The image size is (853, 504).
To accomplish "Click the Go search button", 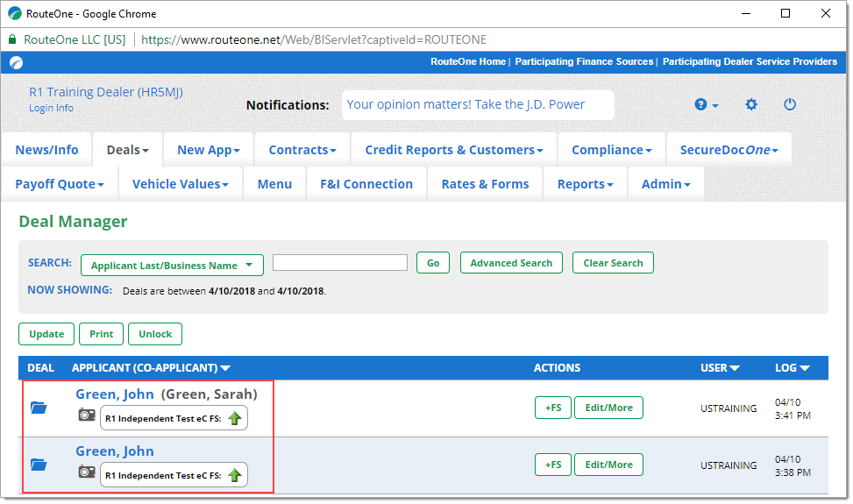I will click(433, 263).
